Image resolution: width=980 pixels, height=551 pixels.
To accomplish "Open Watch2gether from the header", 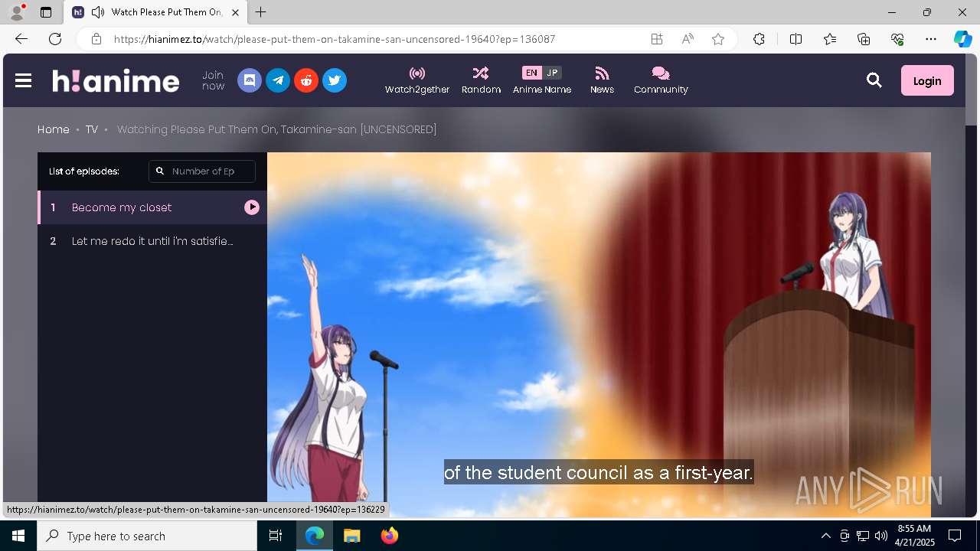I will tap(417, 80).
